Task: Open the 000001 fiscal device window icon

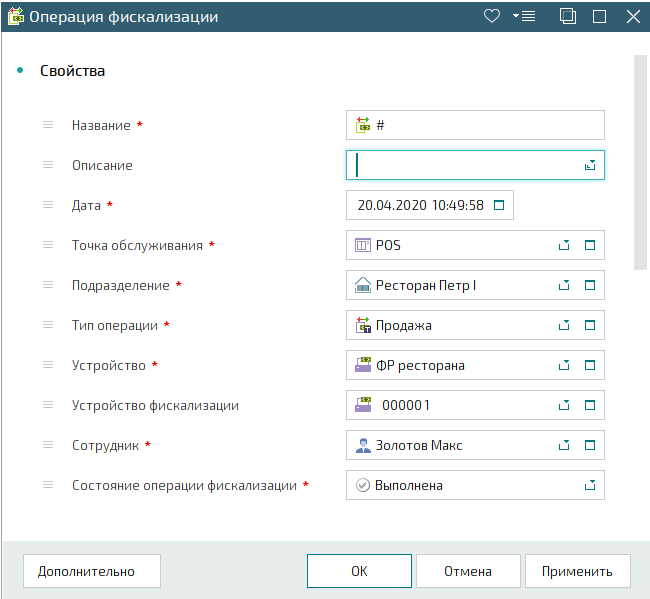Action: [590, 405]
